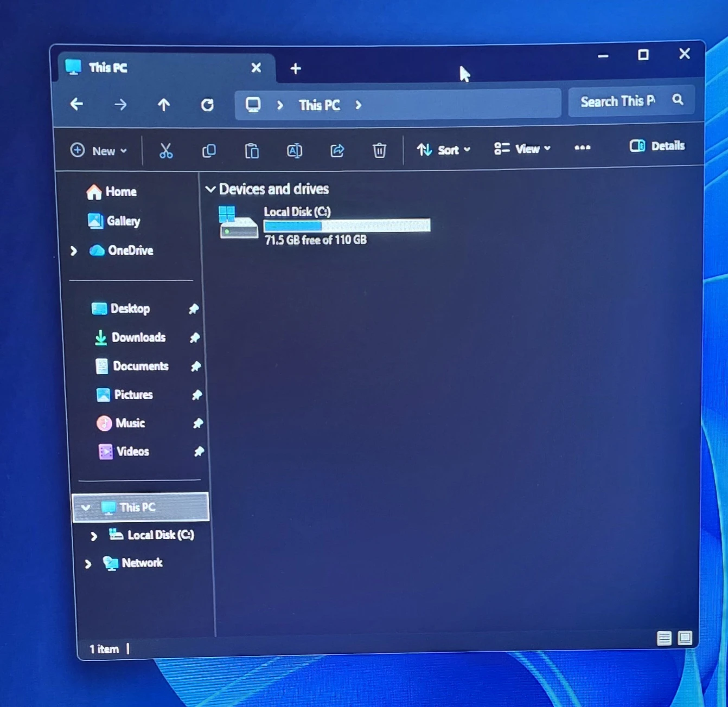Click the Share icon in toolbar
728x707 pixels.
tap(337, 150)
